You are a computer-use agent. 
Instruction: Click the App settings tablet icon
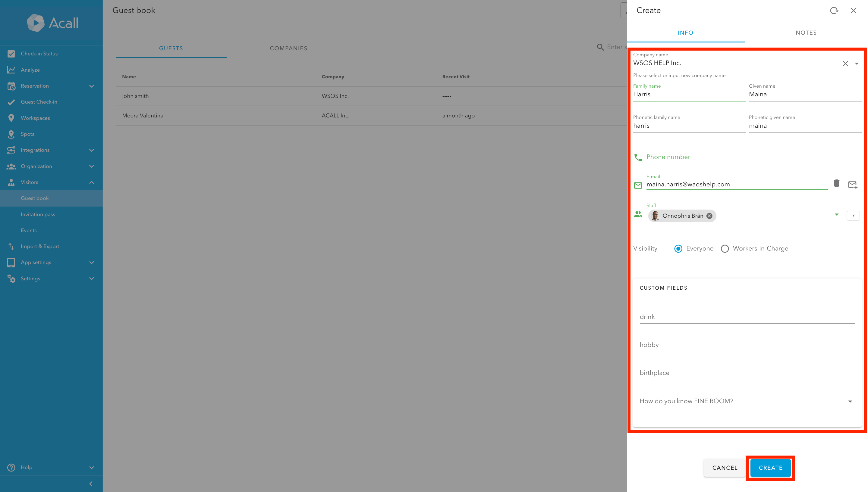tap(11, 263)
